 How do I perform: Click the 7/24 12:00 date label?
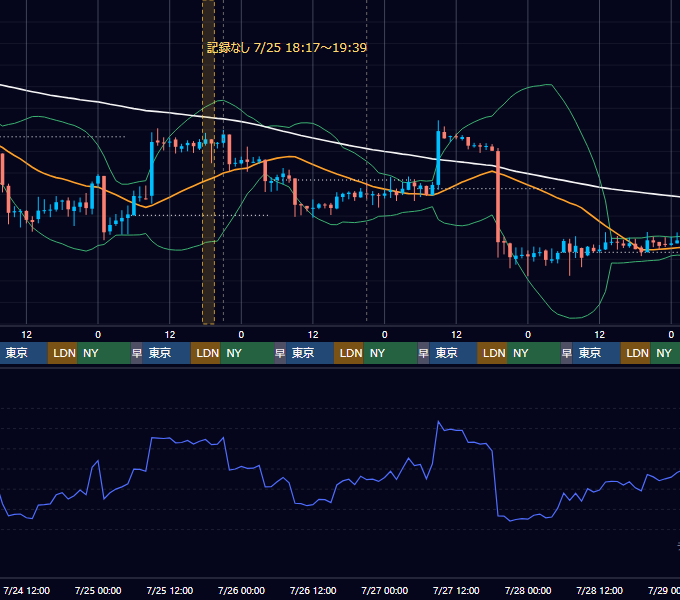(x=26, y=590)
